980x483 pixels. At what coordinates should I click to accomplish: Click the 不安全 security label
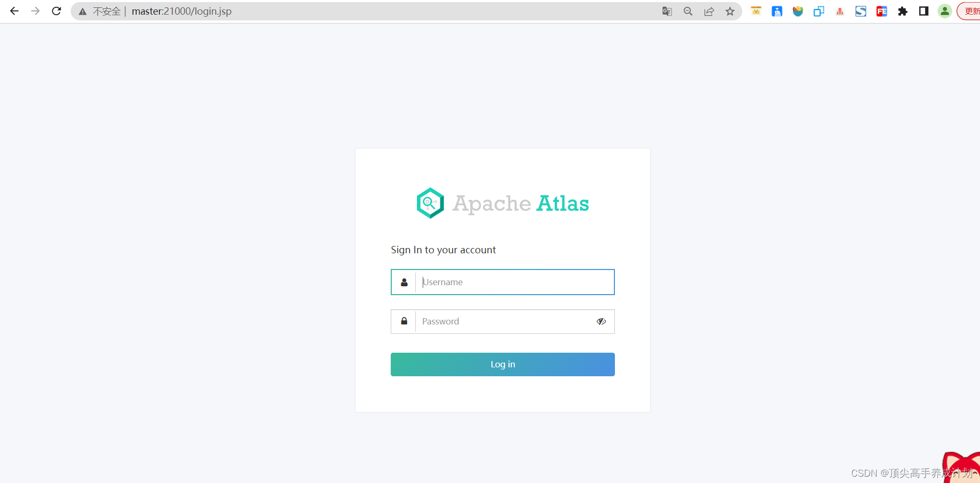tap(106, 12)
